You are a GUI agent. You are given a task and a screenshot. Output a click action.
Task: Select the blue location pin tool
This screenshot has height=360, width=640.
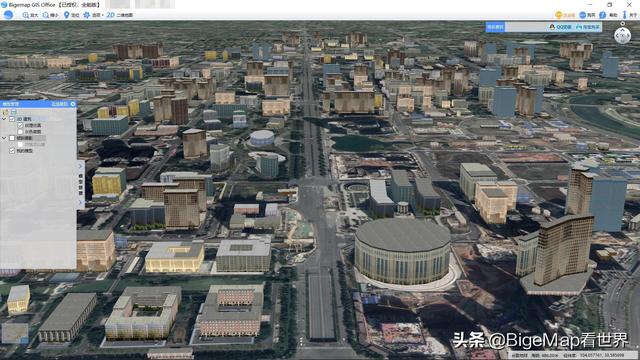click(71, 15)
